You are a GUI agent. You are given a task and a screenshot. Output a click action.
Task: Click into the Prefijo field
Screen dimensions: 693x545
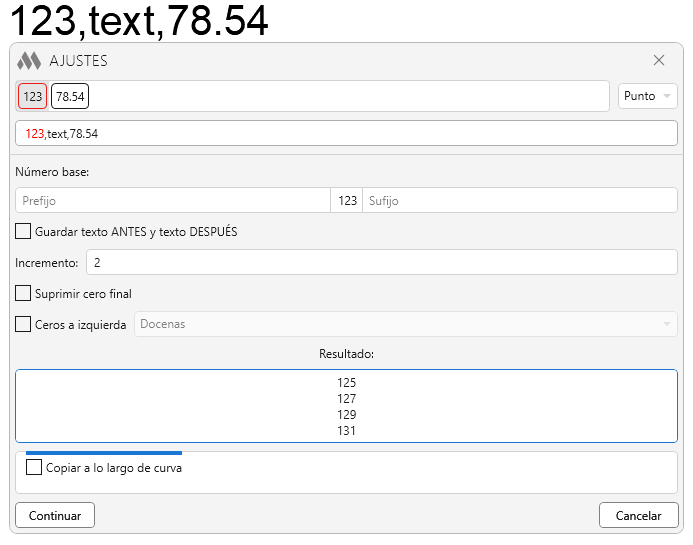tap(173, 201)
